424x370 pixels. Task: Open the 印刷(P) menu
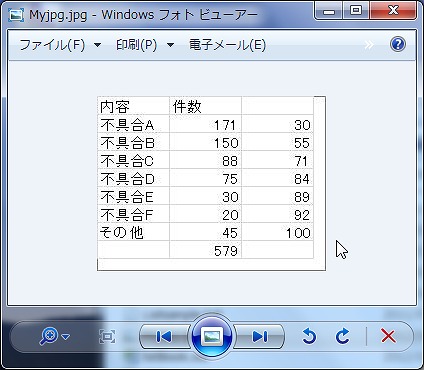point(136,45)
